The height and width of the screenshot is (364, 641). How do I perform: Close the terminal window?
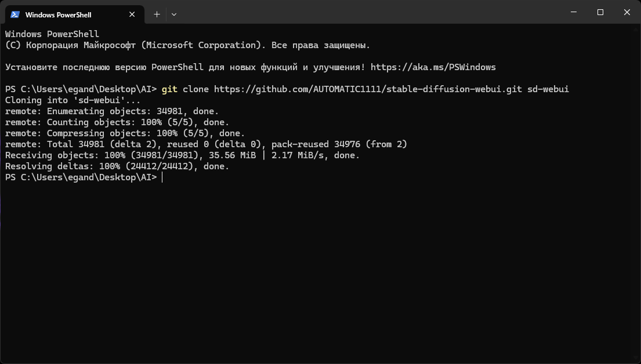coord(626,12)
